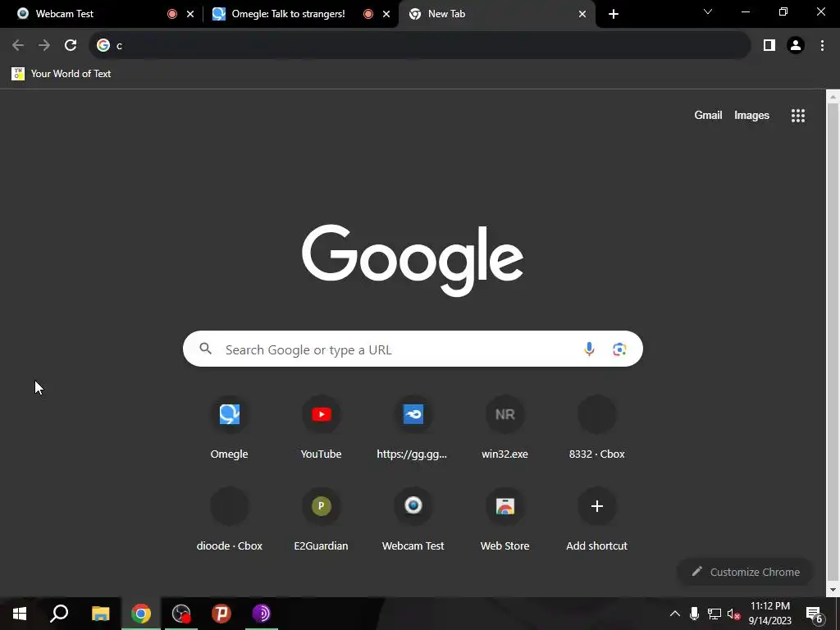The width and height of the screenshot is (840, 630).
Task: Click the muted volume tray icon
Action: (734, 614)
